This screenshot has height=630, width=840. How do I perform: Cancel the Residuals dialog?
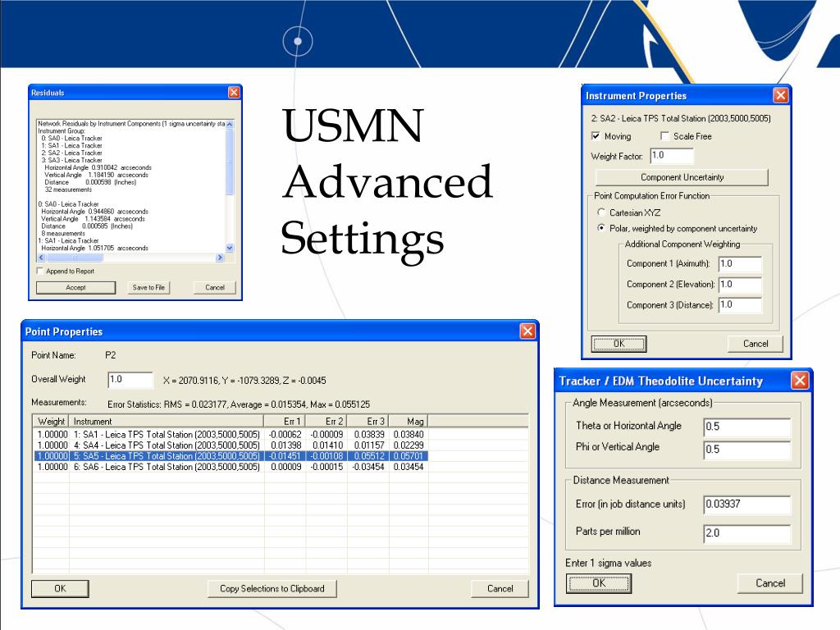tap(214, 288)
